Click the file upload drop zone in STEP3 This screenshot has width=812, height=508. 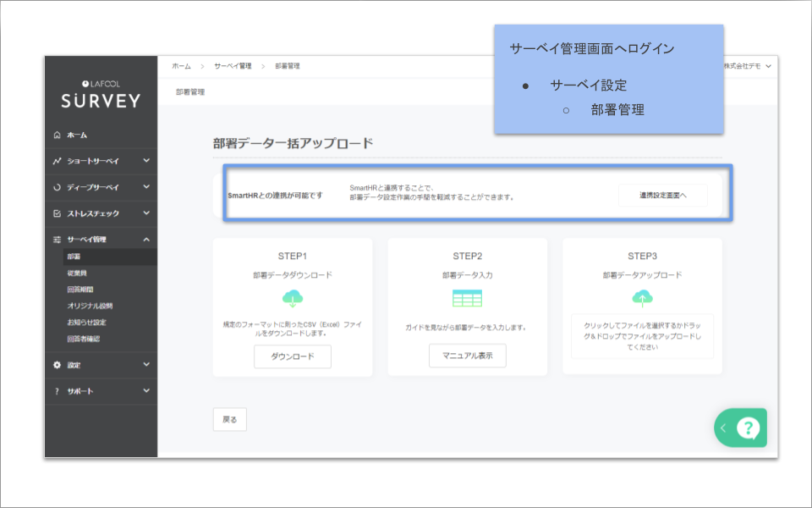[643, 336]
